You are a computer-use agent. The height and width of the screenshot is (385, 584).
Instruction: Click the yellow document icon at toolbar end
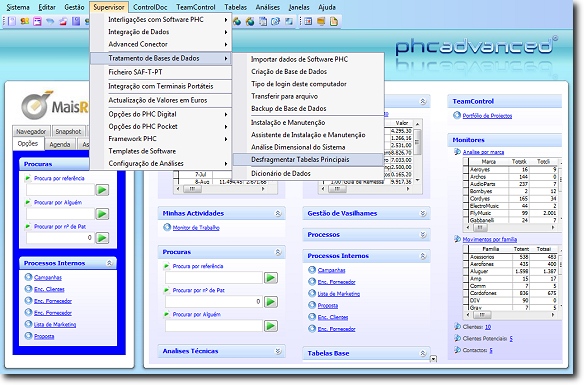(334, 22)
